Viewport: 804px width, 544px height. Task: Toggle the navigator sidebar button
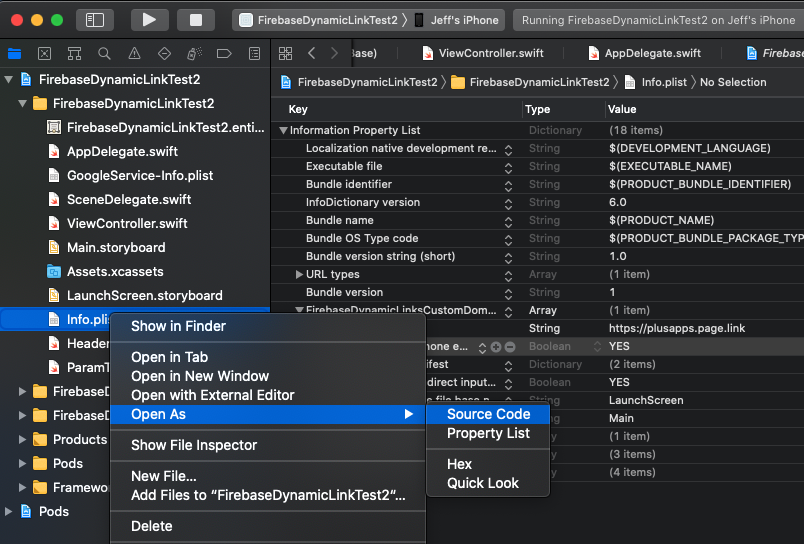click(x=95, y=20)
